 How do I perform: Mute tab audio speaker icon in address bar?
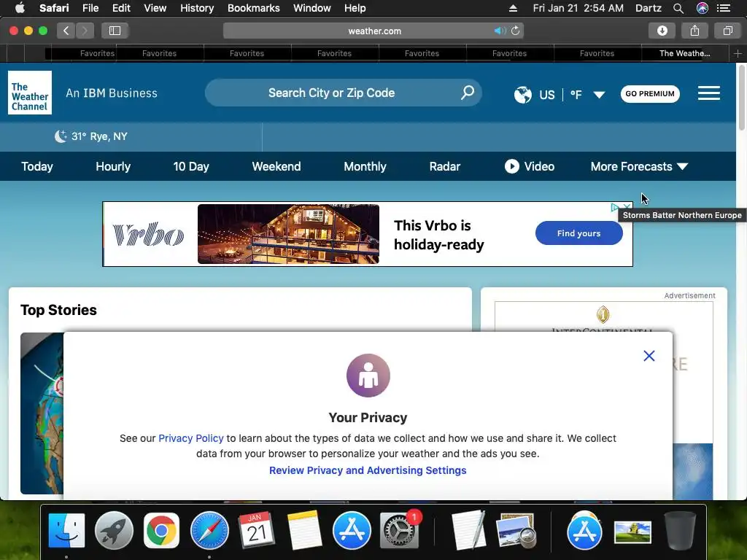click(x=499, y=31)
